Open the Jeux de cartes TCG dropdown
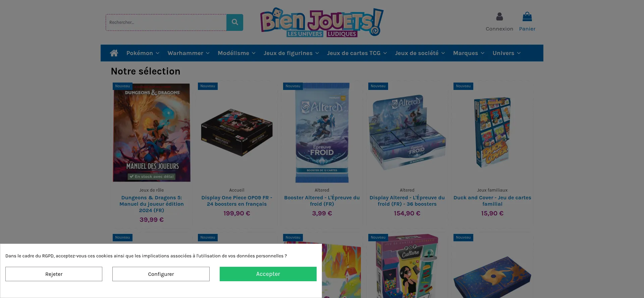 [x=357, y=53]
